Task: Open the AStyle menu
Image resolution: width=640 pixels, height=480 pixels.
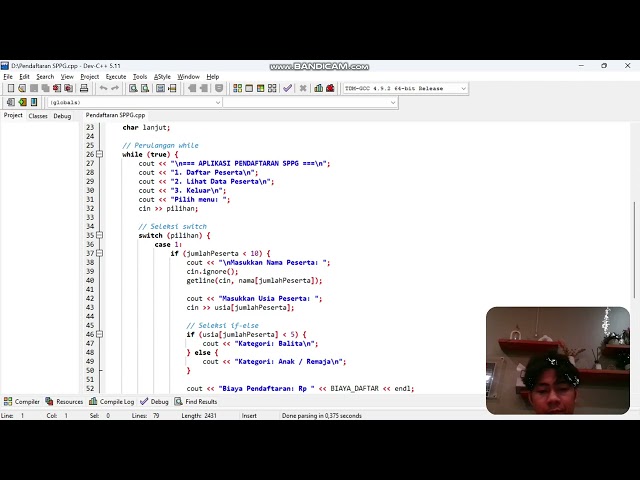Action: coord(162,77)
